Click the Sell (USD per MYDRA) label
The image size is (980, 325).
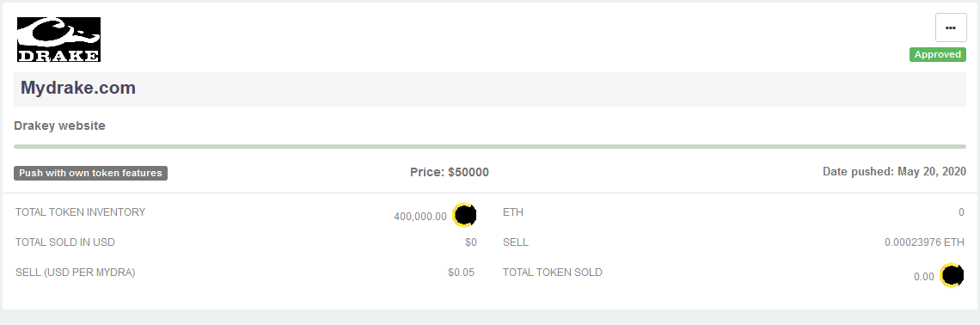76,272
